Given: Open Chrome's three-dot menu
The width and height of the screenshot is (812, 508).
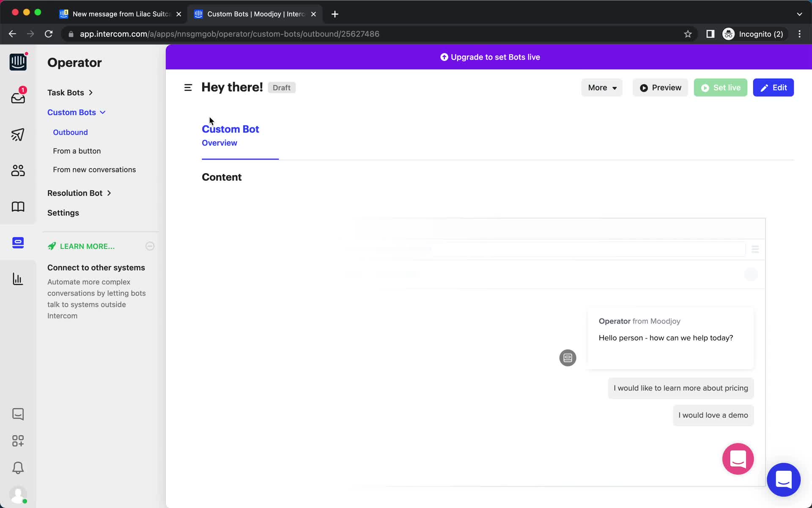Looking at the screenshot, I should tap(799, 34).
